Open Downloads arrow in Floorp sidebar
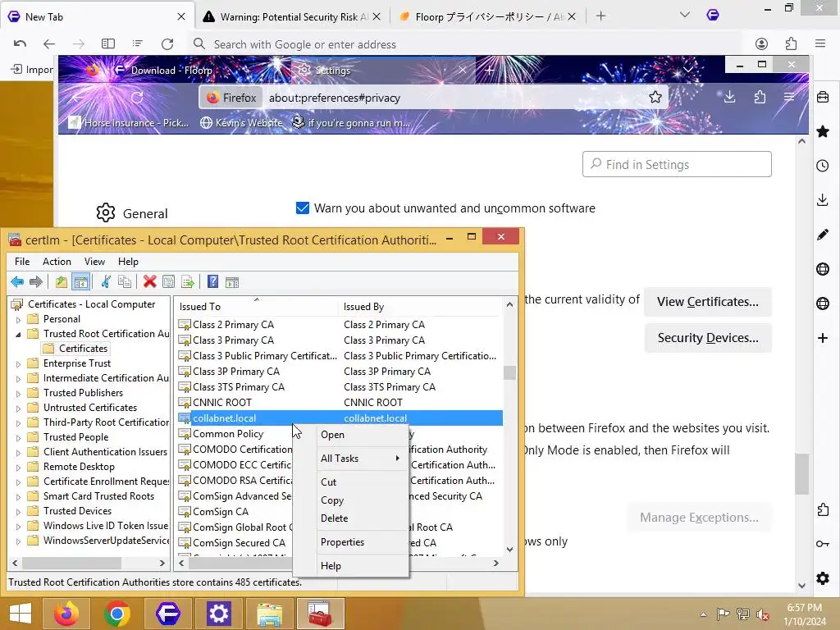Viewport: 840px width, 630px height. point(823,200)
